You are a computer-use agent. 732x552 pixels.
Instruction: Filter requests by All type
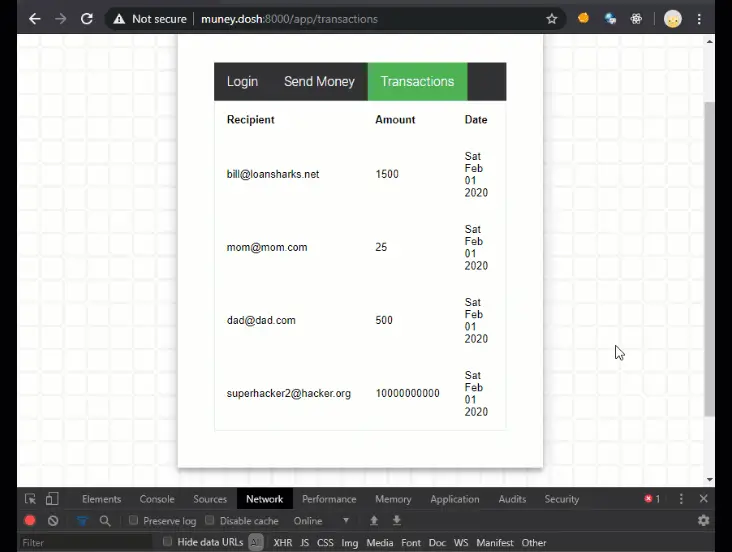(256, 543)
